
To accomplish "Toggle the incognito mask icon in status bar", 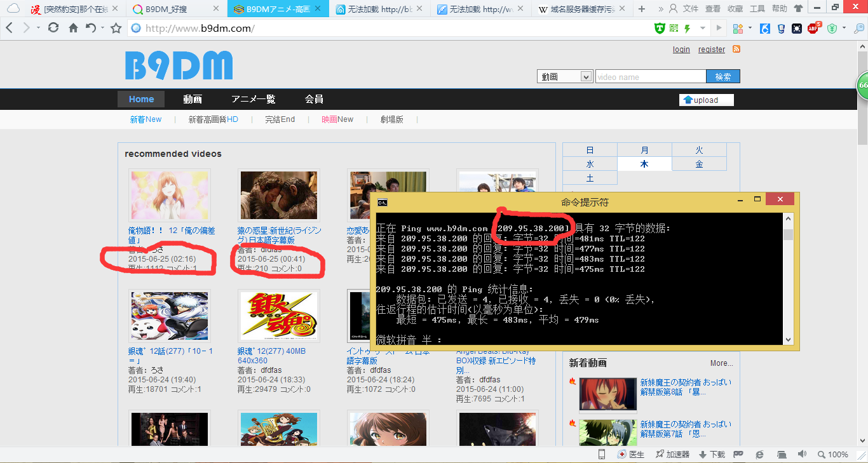I will 738,454.
